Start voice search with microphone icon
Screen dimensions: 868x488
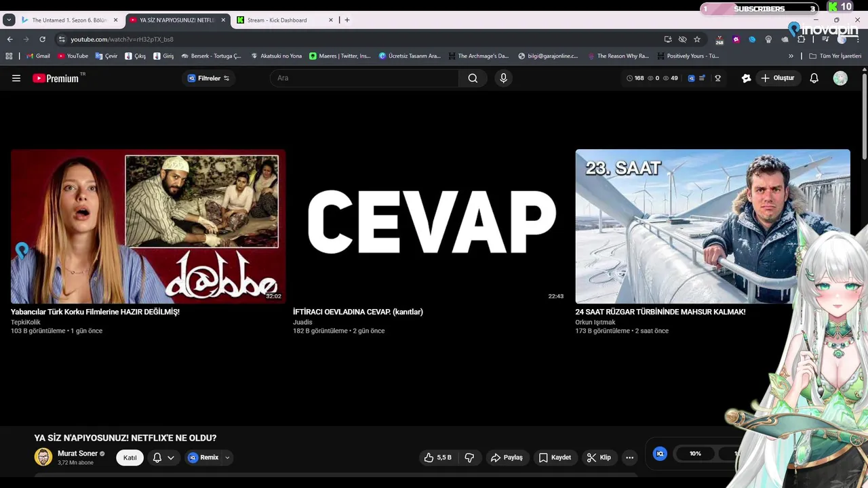click(x=503, y=78)
